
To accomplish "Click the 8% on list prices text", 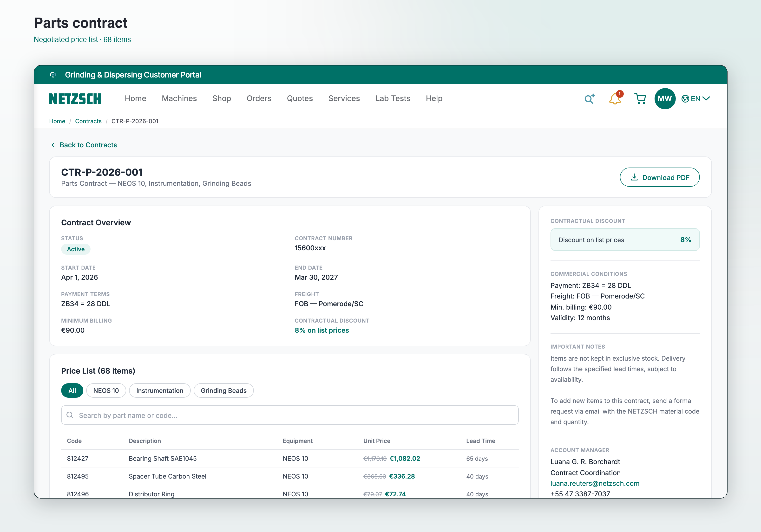I will (x=322, y=330).
